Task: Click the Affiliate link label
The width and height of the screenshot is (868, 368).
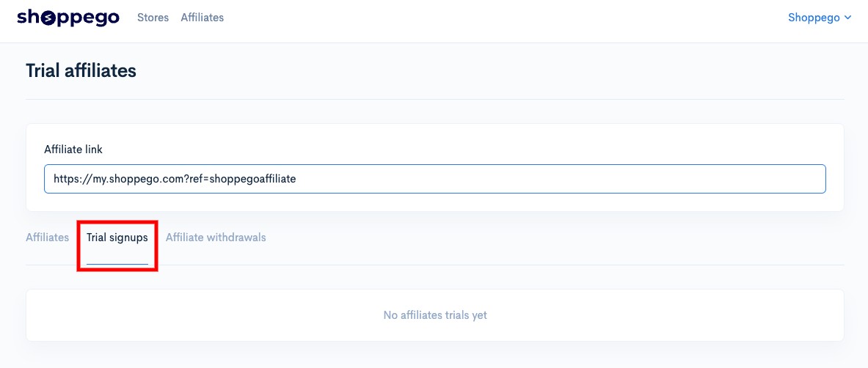Action: point(73,150)
